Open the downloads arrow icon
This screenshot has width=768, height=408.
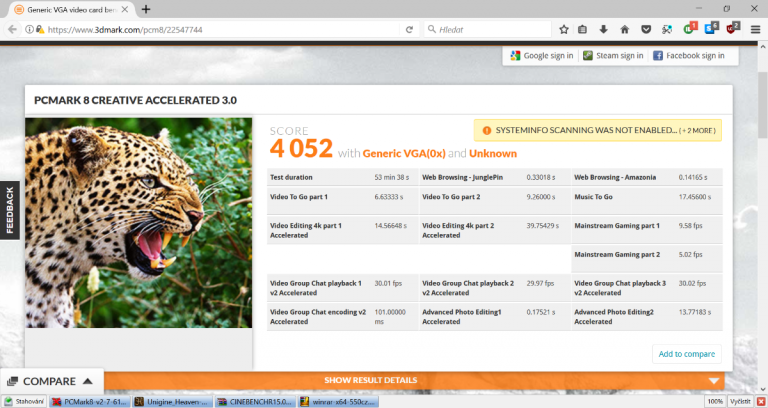pos(604,30)
